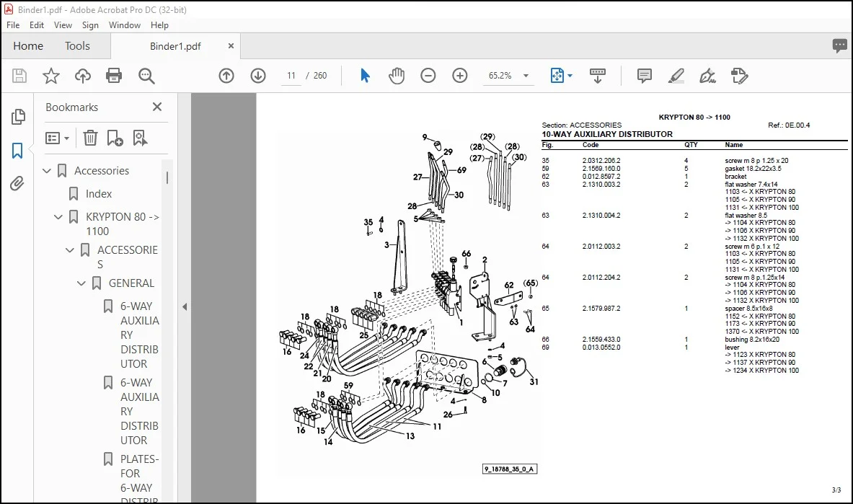The height and width of the screenshot is (504, 853).
Task: Collapse the Accessories bookmark
Action: (x=47, y=171)
